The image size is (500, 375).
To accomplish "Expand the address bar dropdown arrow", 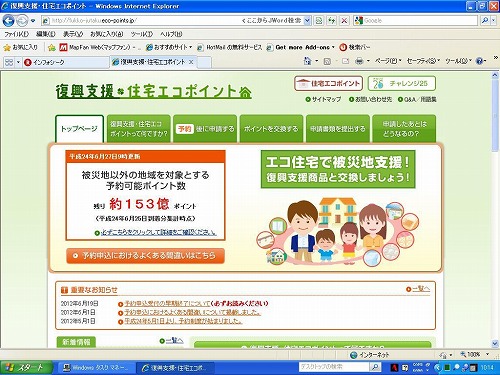I will [307, 21].
